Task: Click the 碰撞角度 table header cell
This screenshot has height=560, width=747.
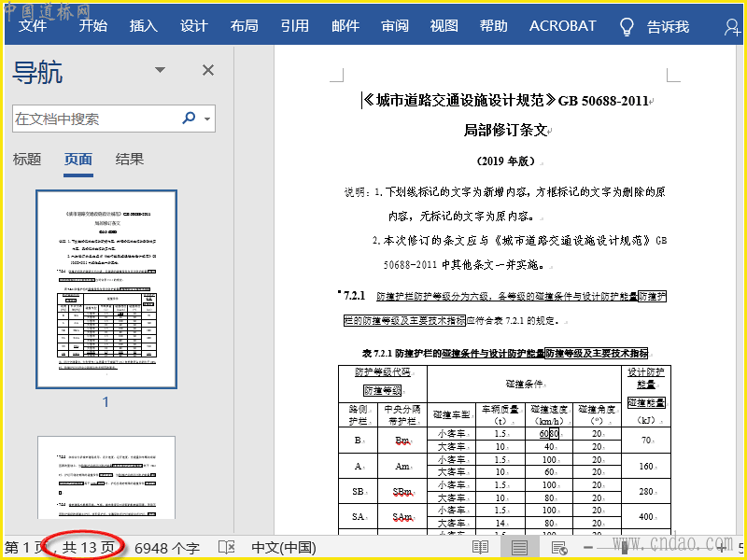Action: [597, 414]
